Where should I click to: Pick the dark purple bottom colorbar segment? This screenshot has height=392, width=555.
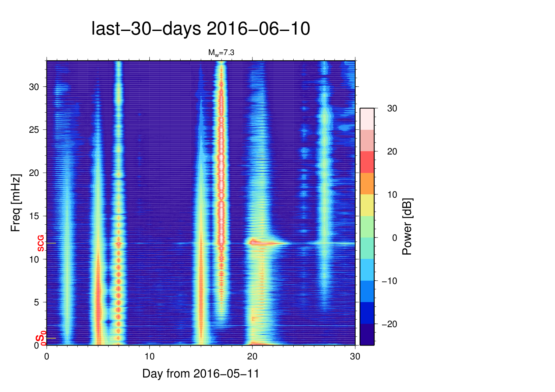367,334
